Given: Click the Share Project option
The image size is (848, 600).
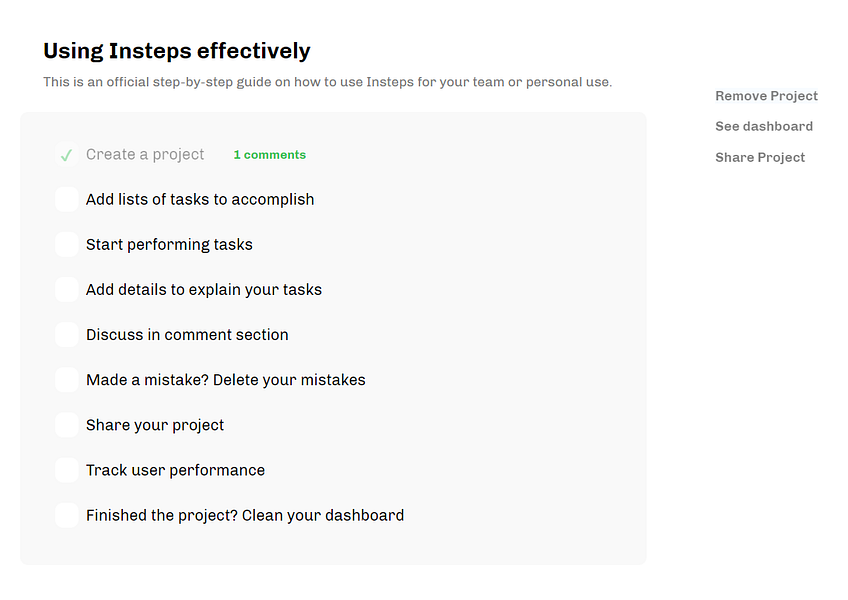Looking at the screenshot, I should [x=760, y=157].
